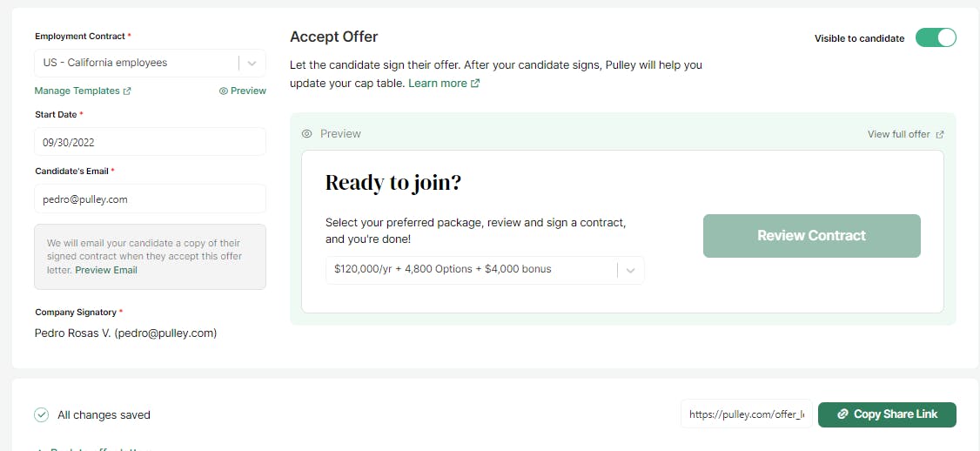980x451 pixels.
Task: Click the offer share URL field
Action: pyautogui.click(x=746, y=415)
